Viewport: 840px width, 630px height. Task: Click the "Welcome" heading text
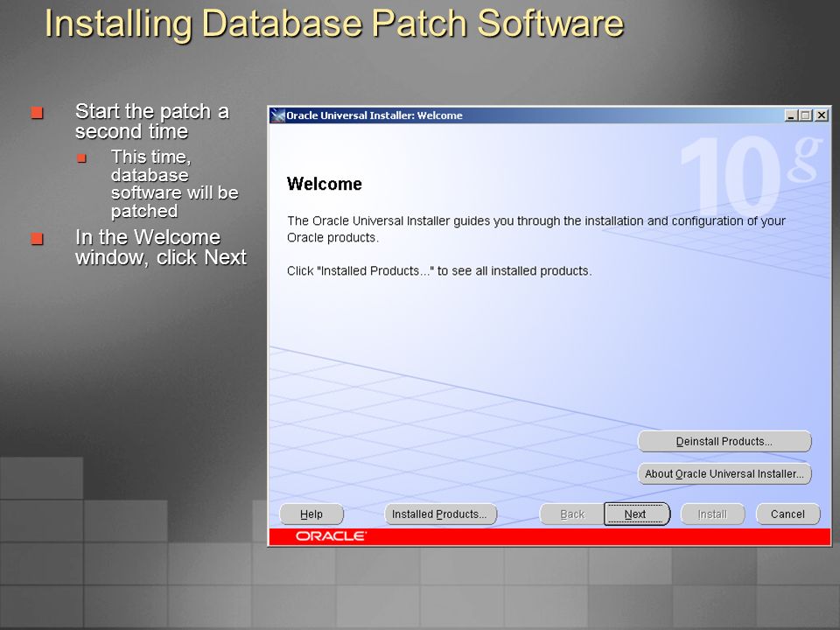click(324, 184)
